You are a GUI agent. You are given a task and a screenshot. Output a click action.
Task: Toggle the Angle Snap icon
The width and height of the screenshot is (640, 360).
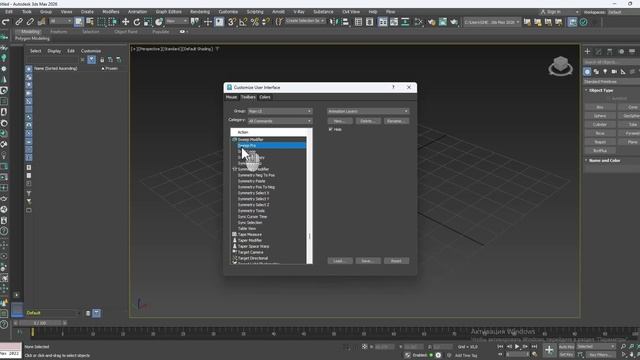[243, 22]
